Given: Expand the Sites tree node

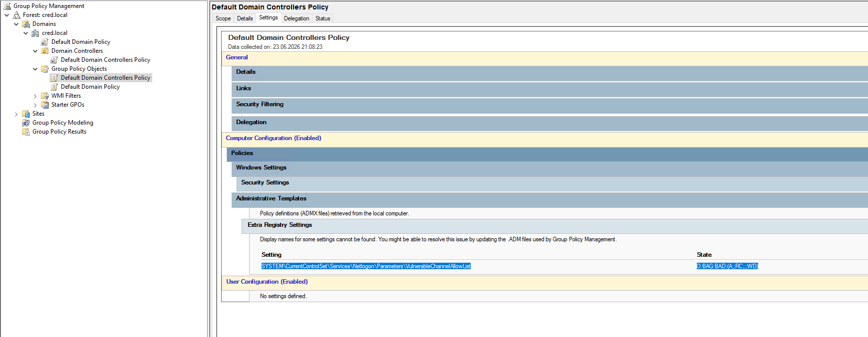Looking at the screenshot, I should pyautogui.click(x=16, y=114).
